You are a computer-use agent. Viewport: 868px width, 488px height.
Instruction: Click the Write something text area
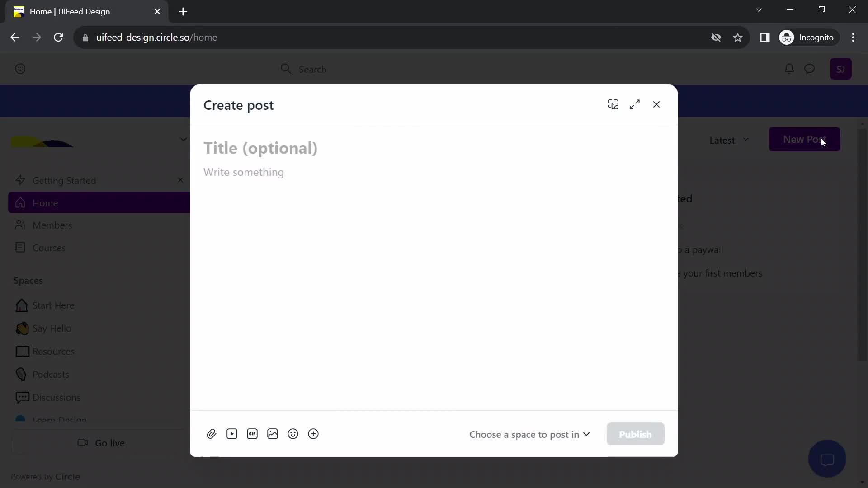pos(244,172)
